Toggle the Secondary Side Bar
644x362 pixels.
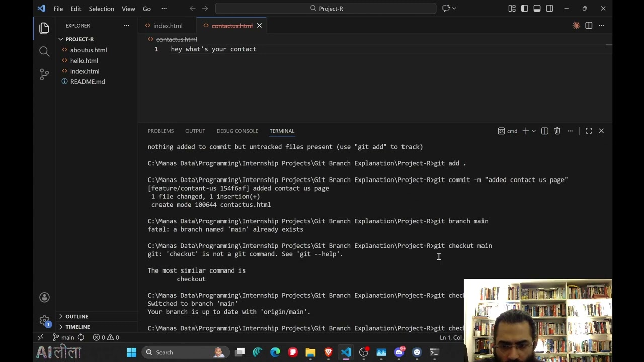[x=549, y=8]
